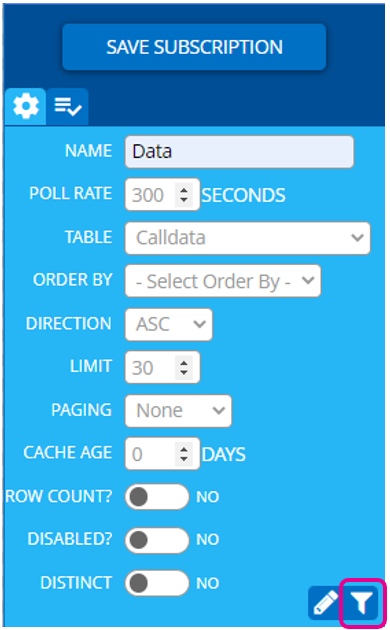
Task: Enable the Disabled? switch
Action: pyautogui.click(x=157, y=540)
